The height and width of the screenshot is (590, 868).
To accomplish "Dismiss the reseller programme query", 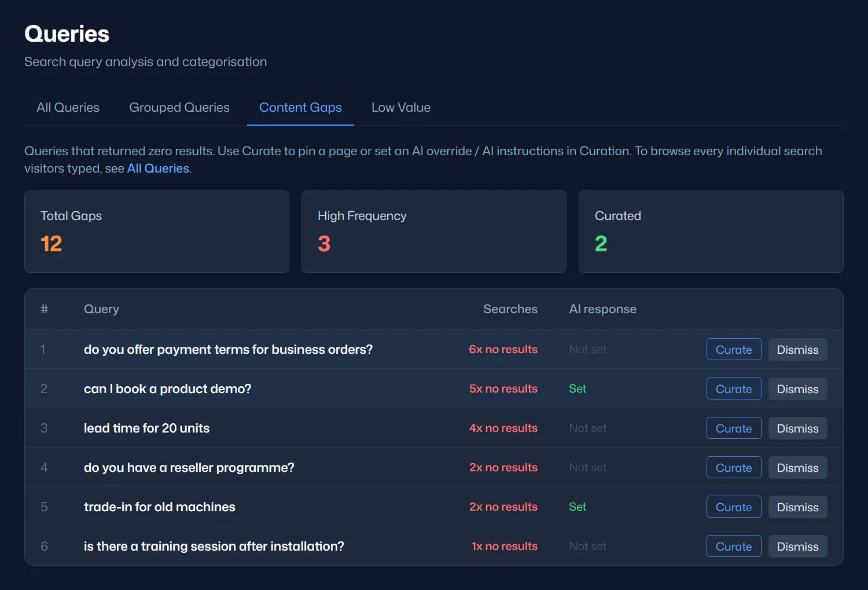I will [x=797, y=467].
